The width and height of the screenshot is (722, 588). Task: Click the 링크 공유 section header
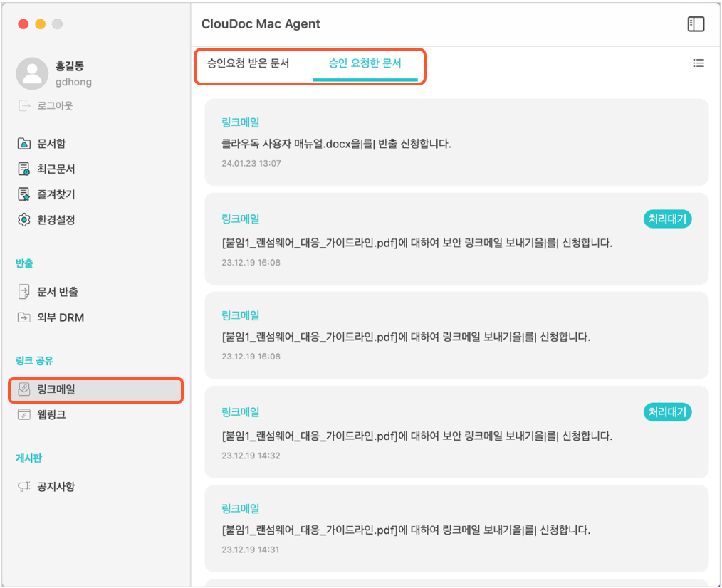[35, 360]
